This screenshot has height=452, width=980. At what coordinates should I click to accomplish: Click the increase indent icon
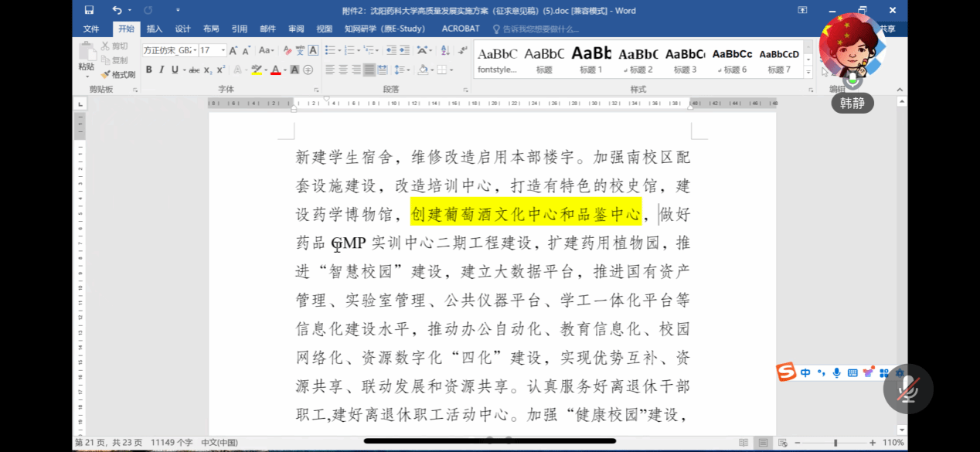[x=404, y=50]
